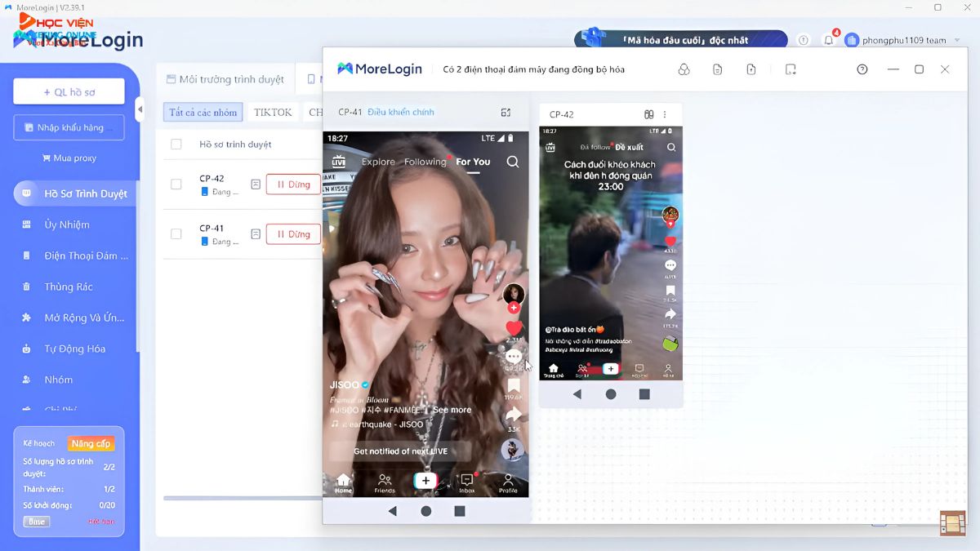This screenshot has width=980, height=551.
Task: Stop profile CP-41 with Dừng button
Action: click(293, 234)
